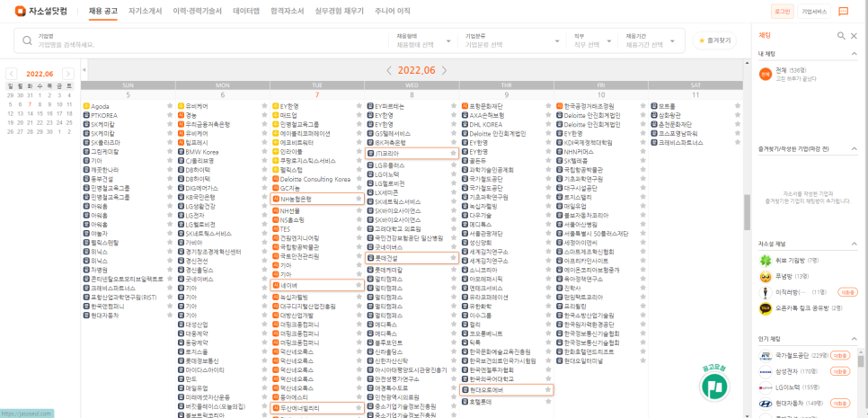Click the 기업명 search input field
This screenshot has width=868, height=418.
tap(210, 40)
